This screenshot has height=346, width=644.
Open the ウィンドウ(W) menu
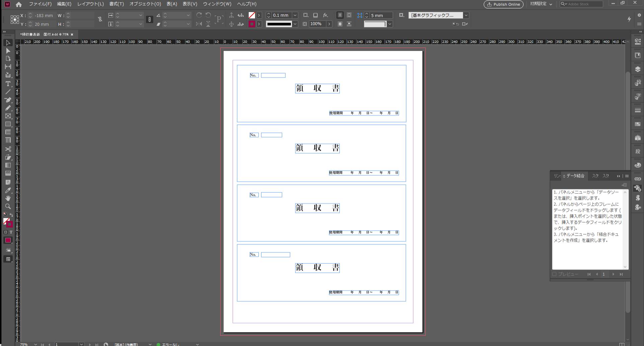pos(217,4)
